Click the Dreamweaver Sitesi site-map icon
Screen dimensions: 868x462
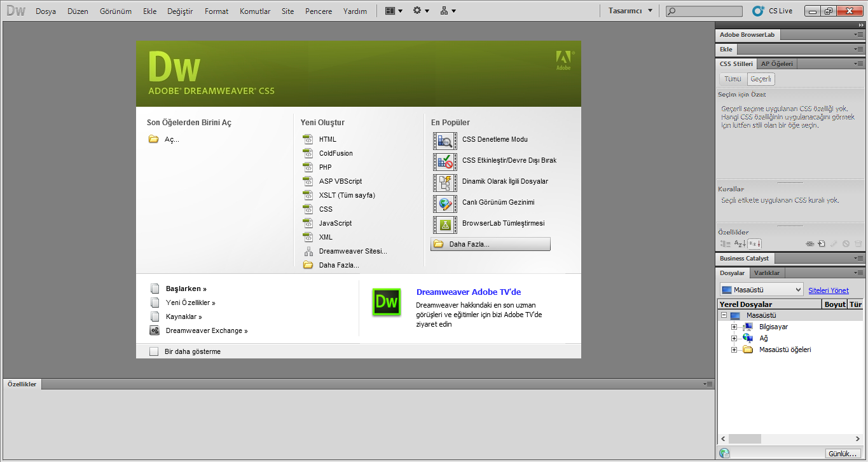tap(308, 251)
